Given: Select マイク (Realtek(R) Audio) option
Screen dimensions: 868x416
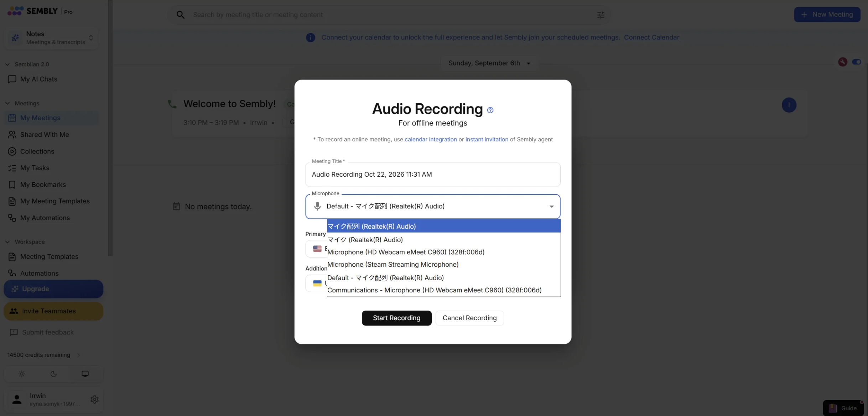Looking at the screenshot, I should 443,240.
